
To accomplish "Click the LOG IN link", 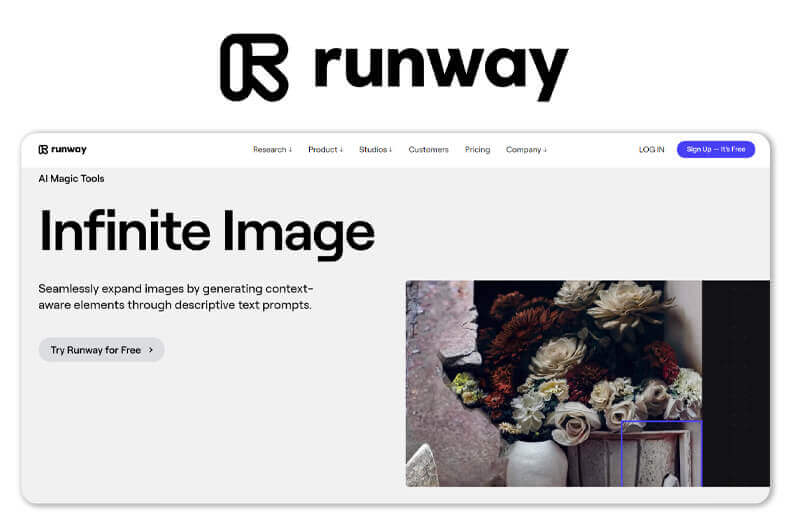I will pyautogui.click(x=652, y=149).
